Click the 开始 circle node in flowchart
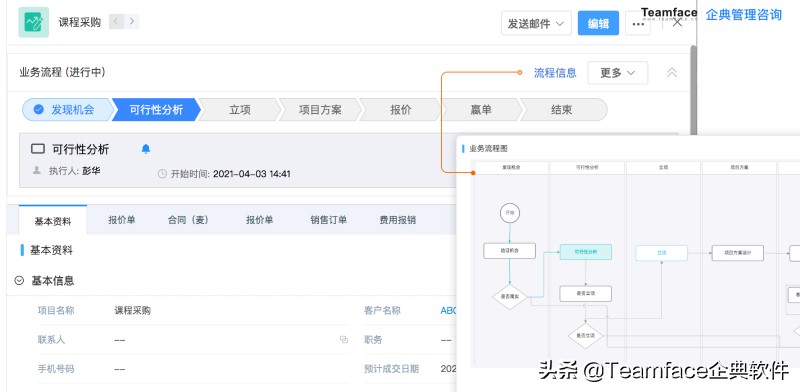Image resolution: width=800 pixels, height=392 pixels. coord(510,212)
